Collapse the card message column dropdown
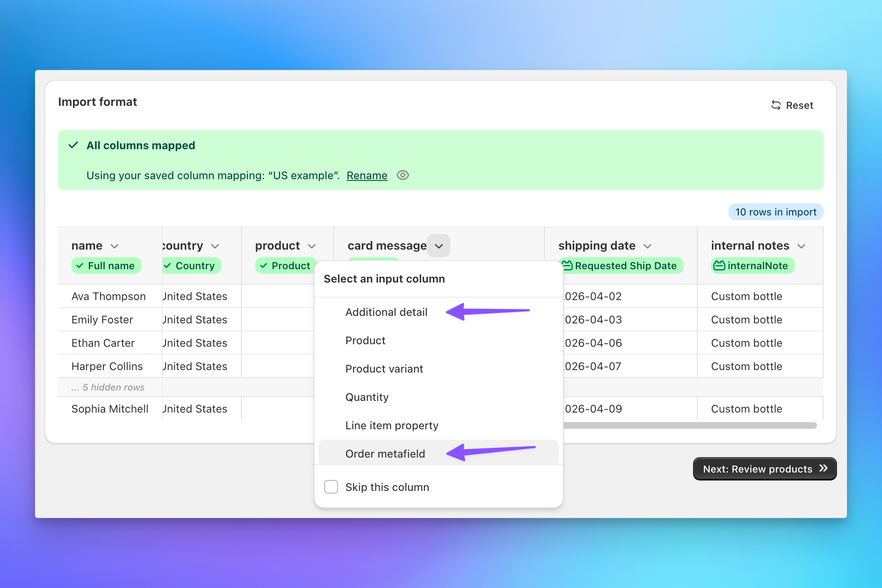 point(438,245)
